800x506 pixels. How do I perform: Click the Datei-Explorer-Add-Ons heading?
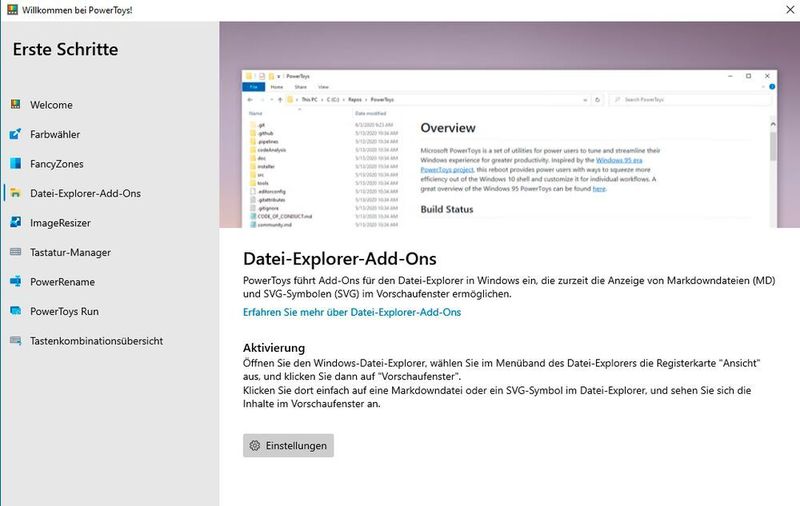339,259
